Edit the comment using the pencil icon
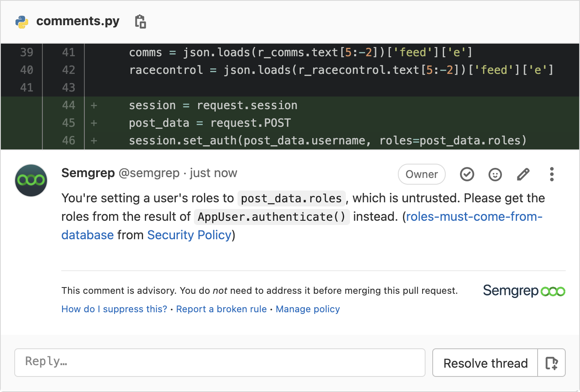Screen dimensions: 580x392 (523, 174)
